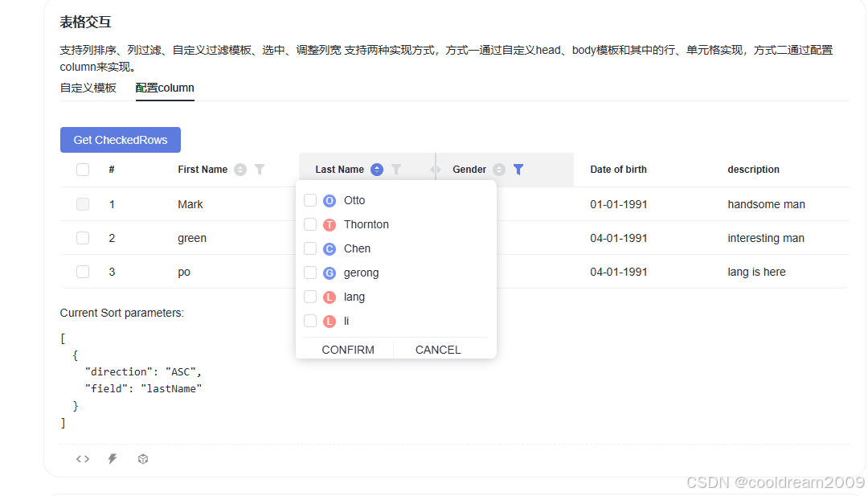The image size is (868, 496).
Task: Click CONFIRM in the filter popup
Action: (347, 349)
